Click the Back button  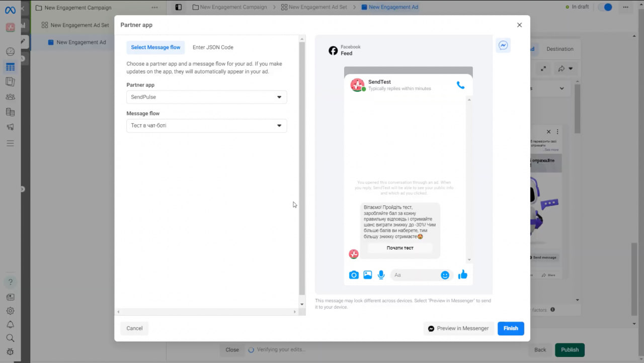tap(540, 350)
